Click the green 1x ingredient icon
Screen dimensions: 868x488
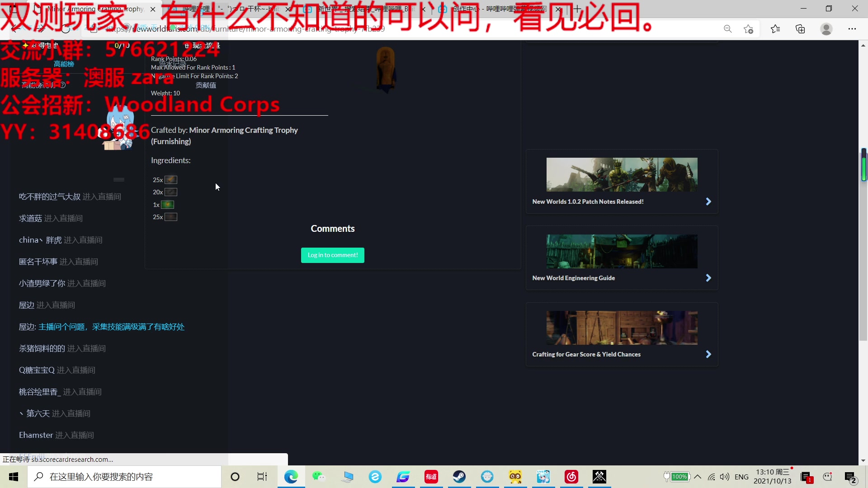(168, 205)
